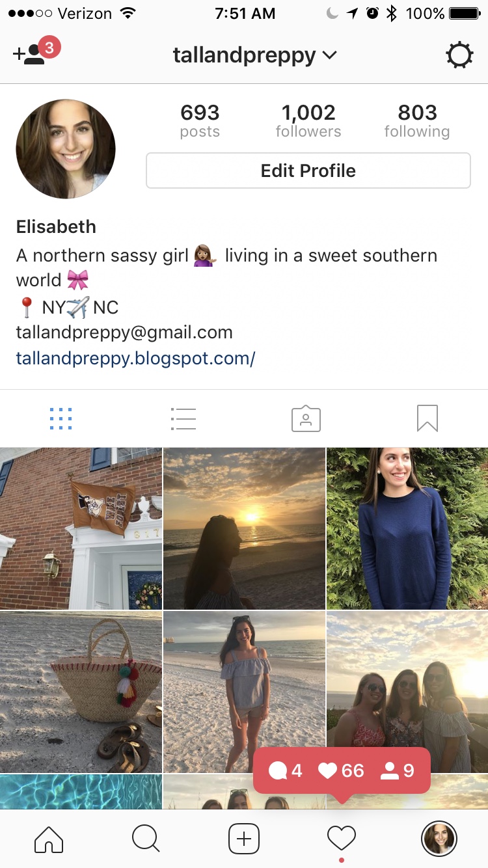Open the settings gear icon
The image size is (488, 868).
[459, 55]
